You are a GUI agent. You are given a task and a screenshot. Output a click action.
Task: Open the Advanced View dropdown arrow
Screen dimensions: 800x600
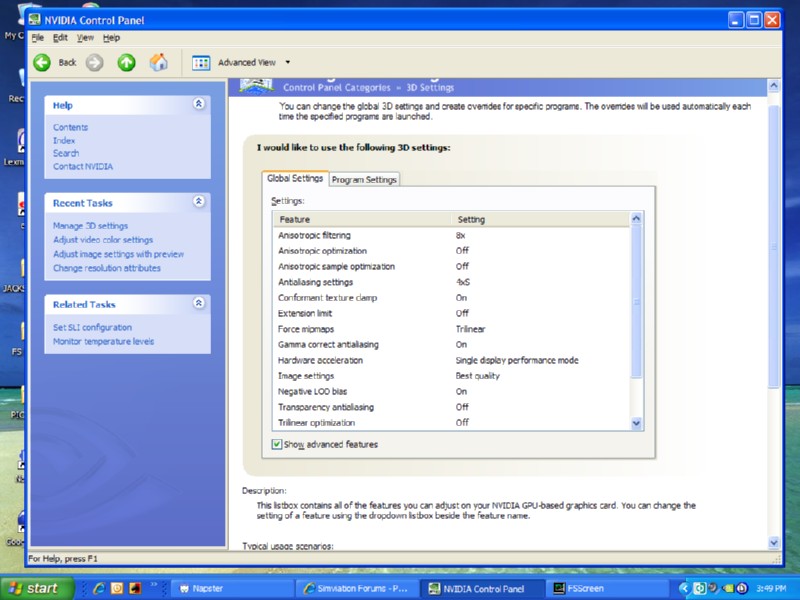pyautogui.click(x=288, y=62)
